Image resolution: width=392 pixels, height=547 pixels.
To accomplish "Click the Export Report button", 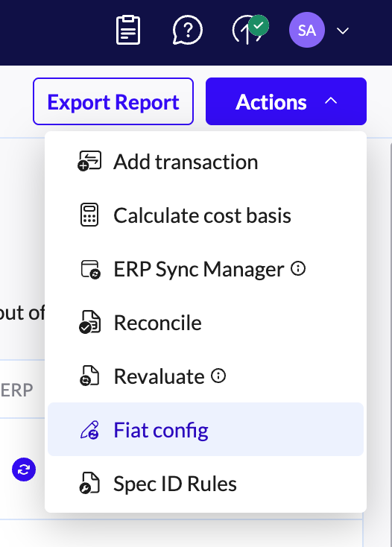I will pyautogui.click(x=113, y=101).
